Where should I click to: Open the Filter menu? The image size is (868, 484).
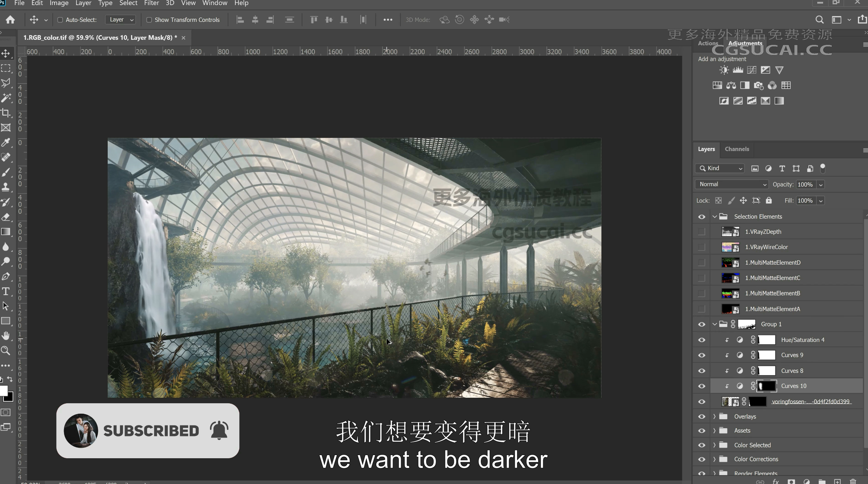tap(151, 3)
